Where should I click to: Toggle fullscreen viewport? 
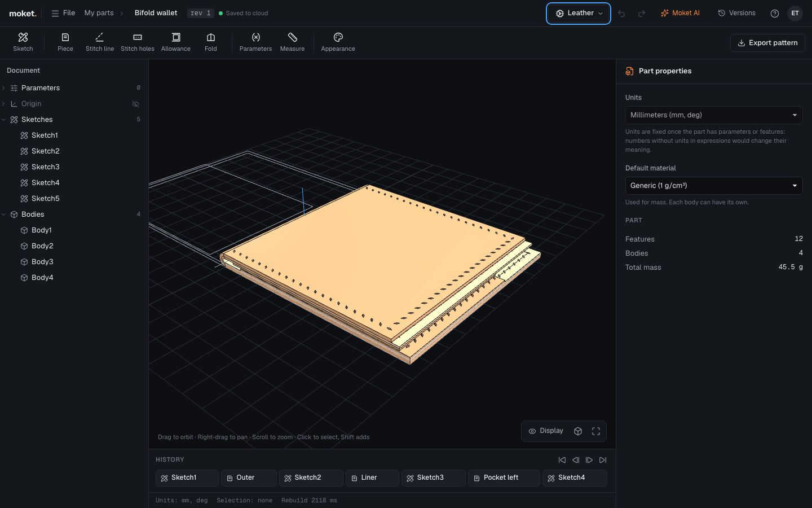pyautogui.click(x=596, y=431)
